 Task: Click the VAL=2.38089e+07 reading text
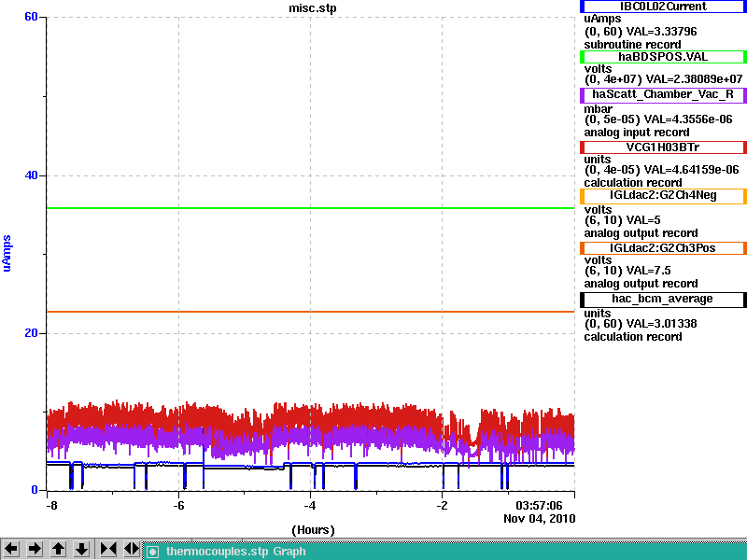coord(695,79)
